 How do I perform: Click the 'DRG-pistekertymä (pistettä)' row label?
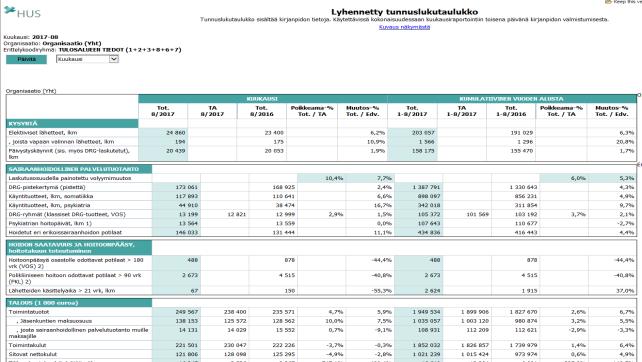[47, 187]
